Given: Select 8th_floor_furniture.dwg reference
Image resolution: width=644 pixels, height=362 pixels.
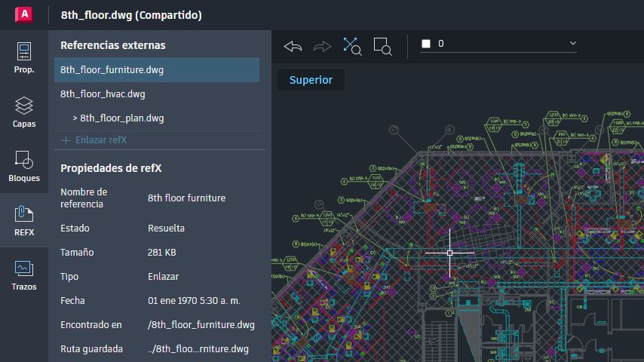Looking at the screenshot, I should 157,70.
